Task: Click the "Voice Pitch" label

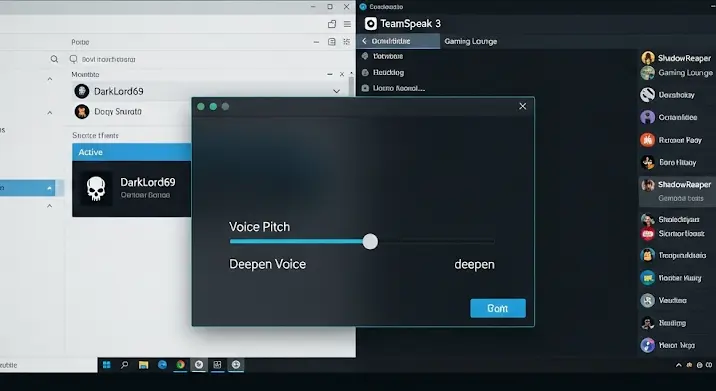Action: coord(259,227)
